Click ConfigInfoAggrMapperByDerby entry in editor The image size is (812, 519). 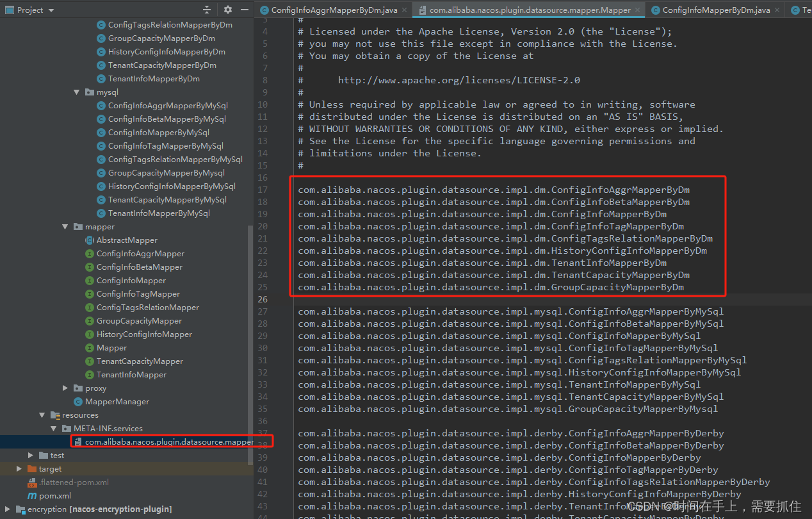pyautogui.click(x=511, y=433)
